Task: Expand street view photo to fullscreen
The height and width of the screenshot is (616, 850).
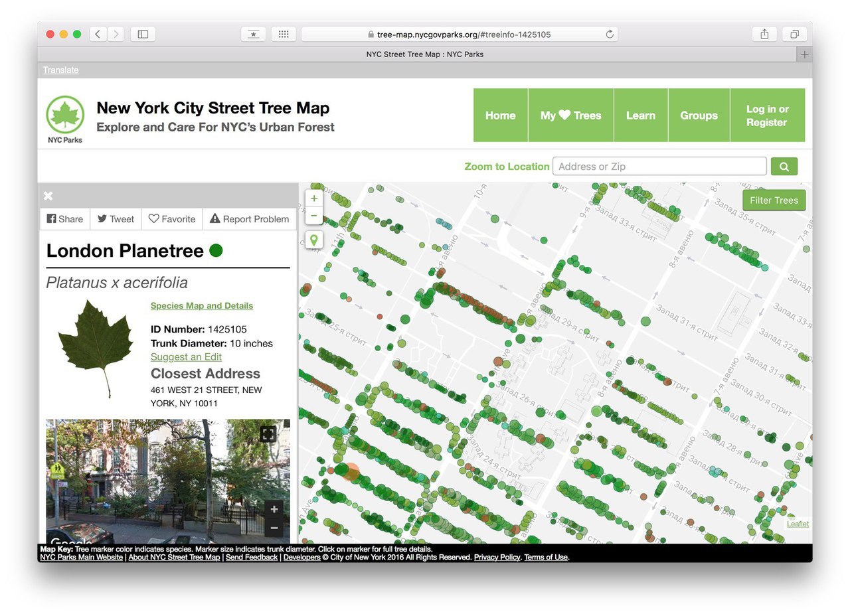Action: (x=268, y=434)
